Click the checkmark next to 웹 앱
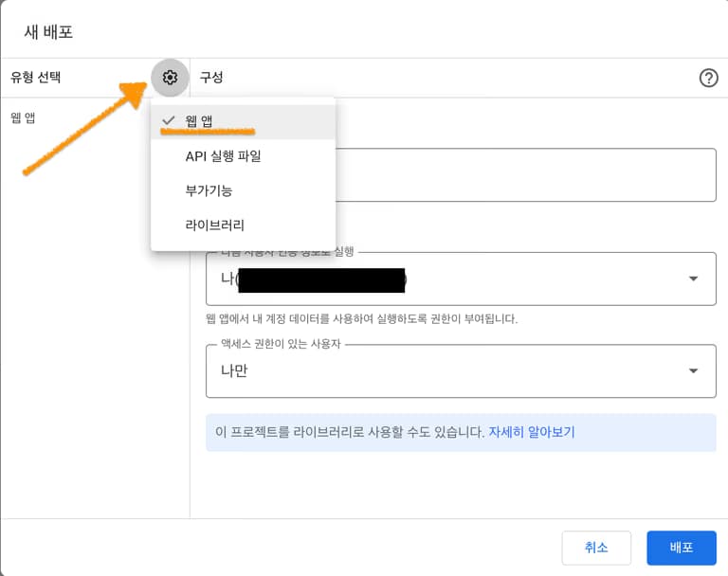Viewport: 728px width, 576px height. (x=169, y=120)
